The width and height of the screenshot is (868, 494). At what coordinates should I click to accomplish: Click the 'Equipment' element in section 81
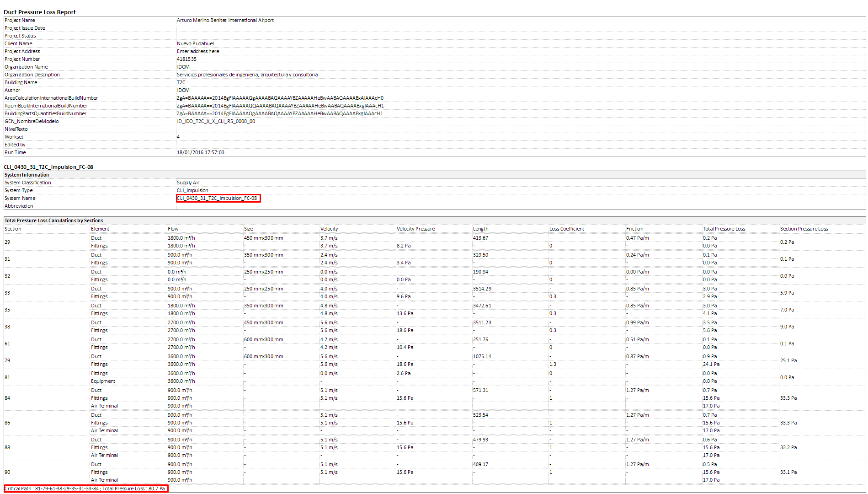point(103,381)
